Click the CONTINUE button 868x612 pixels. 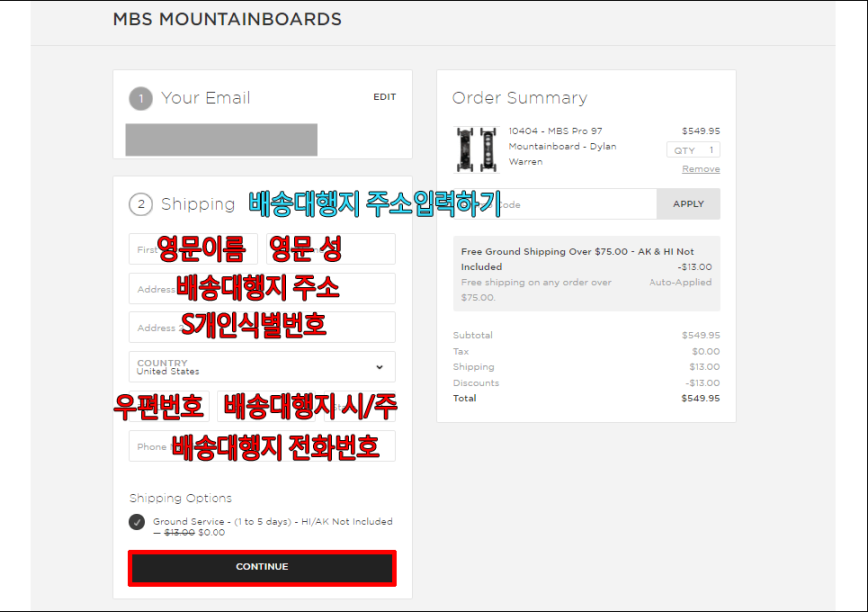[261, 568]
